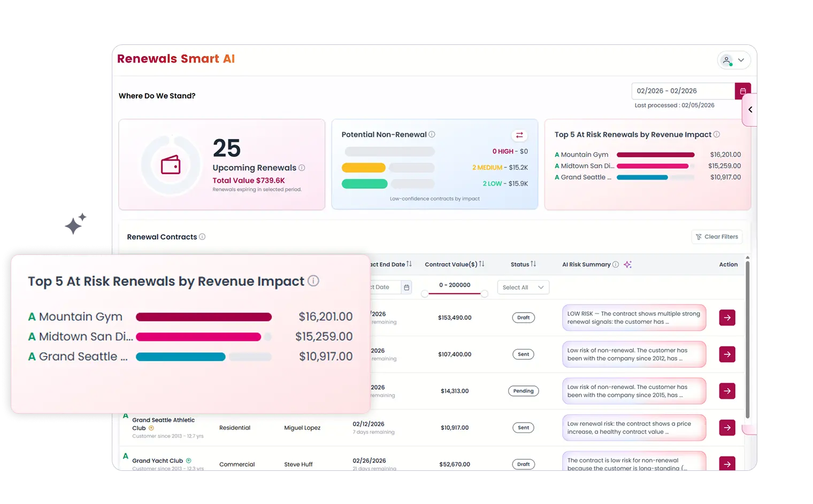Screen dimensions: 813x504
Task: Open the arrow action for the $10,917.00 contract
Action: click(x=727, y=428)
